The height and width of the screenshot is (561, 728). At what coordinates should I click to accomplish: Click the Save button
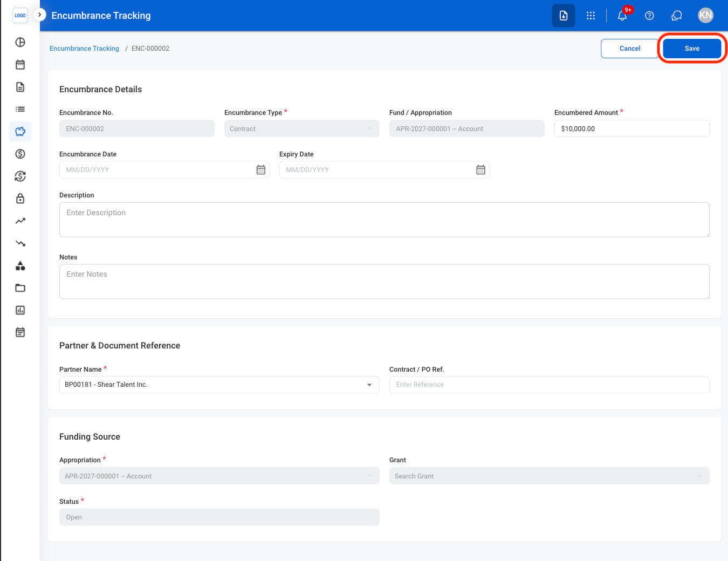(692, 49)
